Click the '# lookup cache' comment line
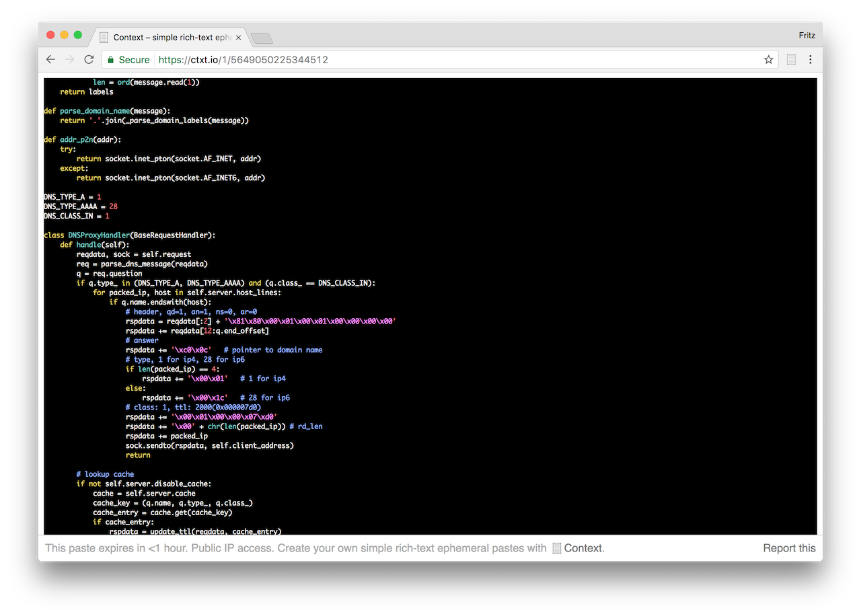861x616 pixels. click(x=105, y=474)
